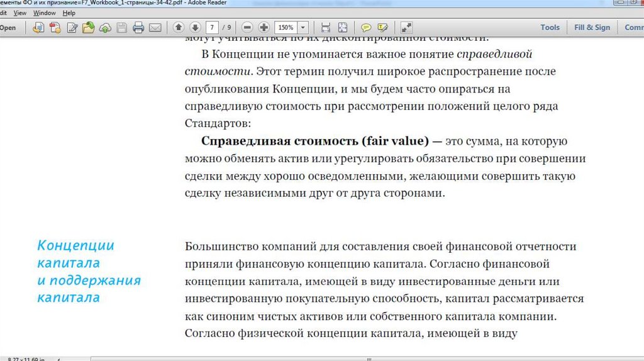644x361 pixels.
Task: Click the Open file button
Action: [8, 28]
